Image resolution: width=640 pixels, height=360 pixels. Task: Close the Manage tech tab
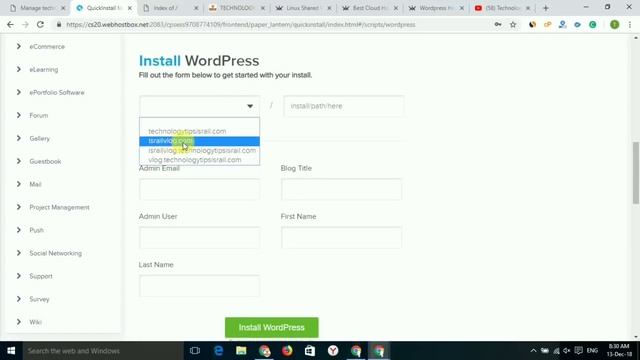click(63, 8)
